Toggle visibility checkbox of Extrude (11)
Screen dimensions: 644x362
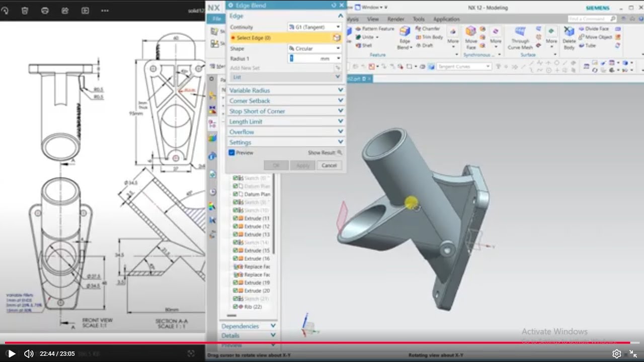(x=235, y=218)
